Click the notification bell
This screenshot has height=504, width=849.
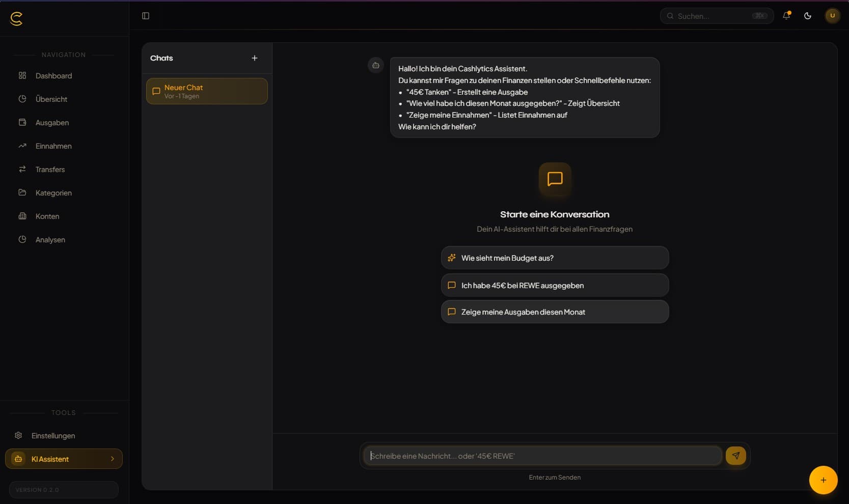(x=786, y=16)
